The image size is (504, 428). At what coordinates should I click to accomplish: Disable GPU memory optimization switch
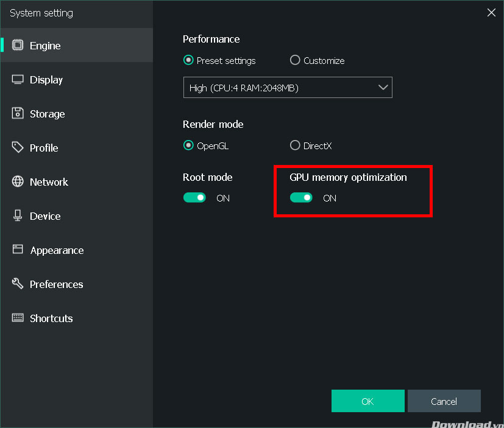[301, 198]
